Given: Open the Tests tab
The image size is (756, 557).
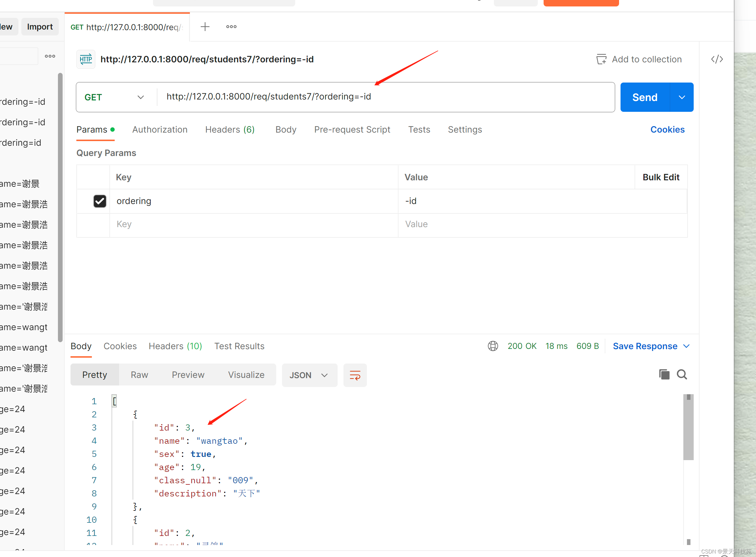Looking at the screenshot, I should (419, 129).
